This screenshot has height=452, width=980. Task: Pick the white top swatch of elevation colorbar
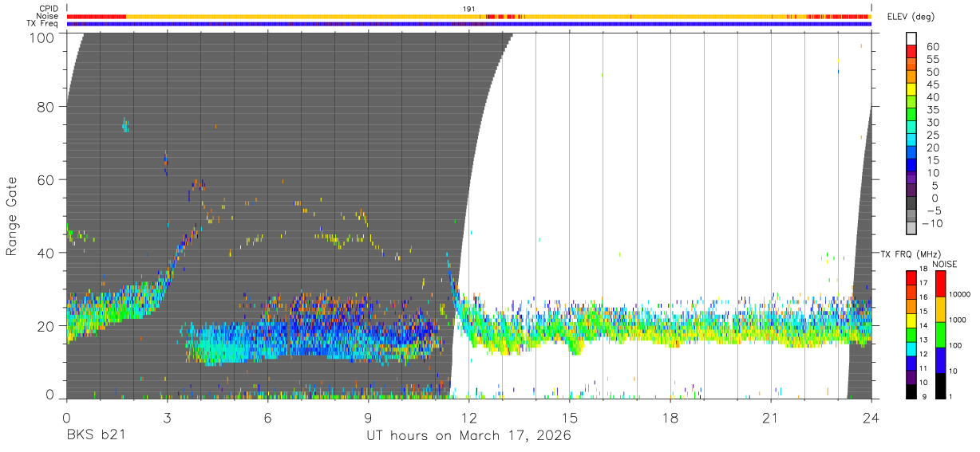tap(911, 38)
